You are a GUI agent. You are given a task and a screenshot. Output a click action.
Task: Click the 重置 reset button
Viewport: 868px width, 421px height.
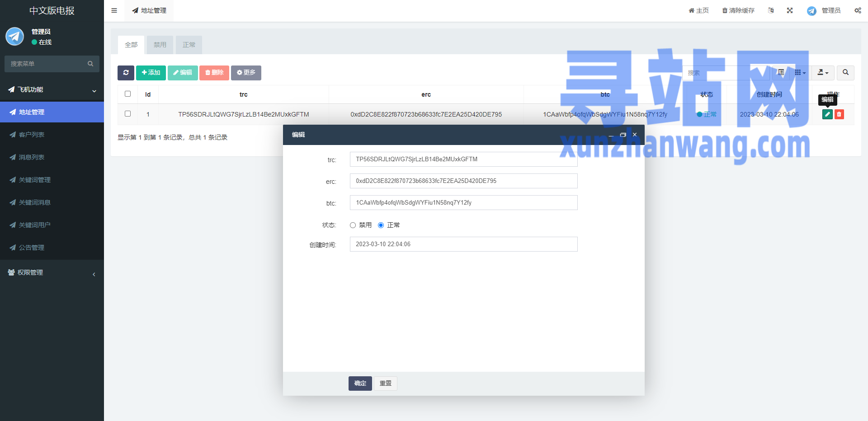(x=386, y=384)
